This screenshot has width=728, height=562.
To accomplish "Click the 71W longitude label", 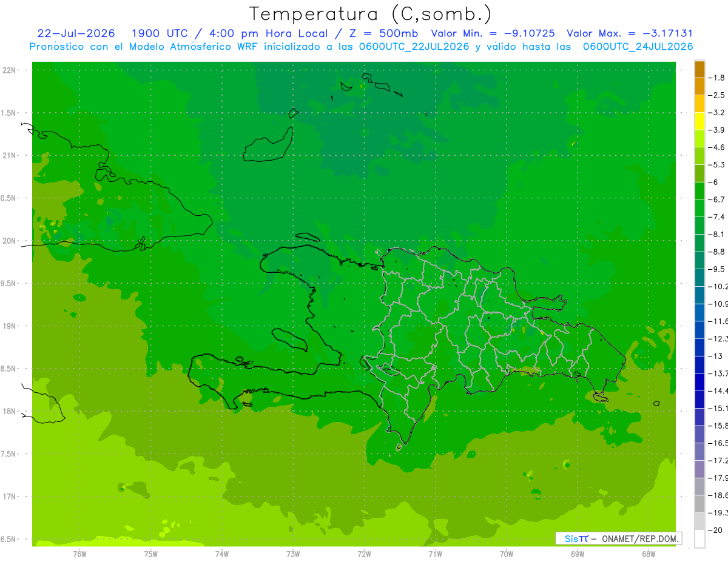I will click(435, 554).
